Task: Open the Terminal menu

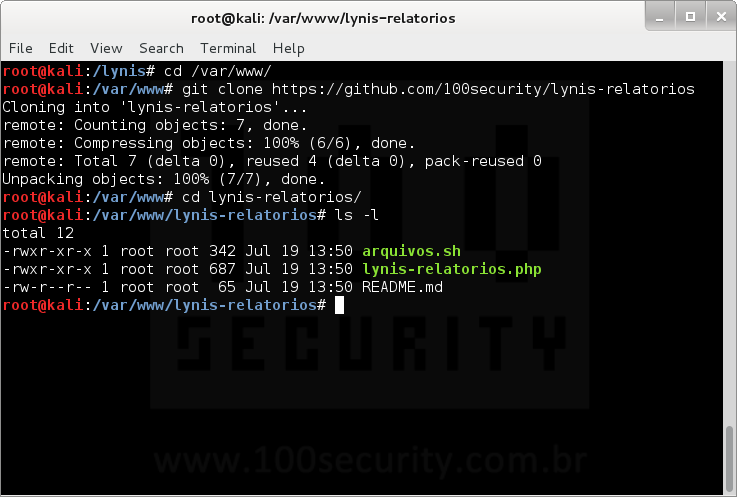Action: click(x=228, y=48)
